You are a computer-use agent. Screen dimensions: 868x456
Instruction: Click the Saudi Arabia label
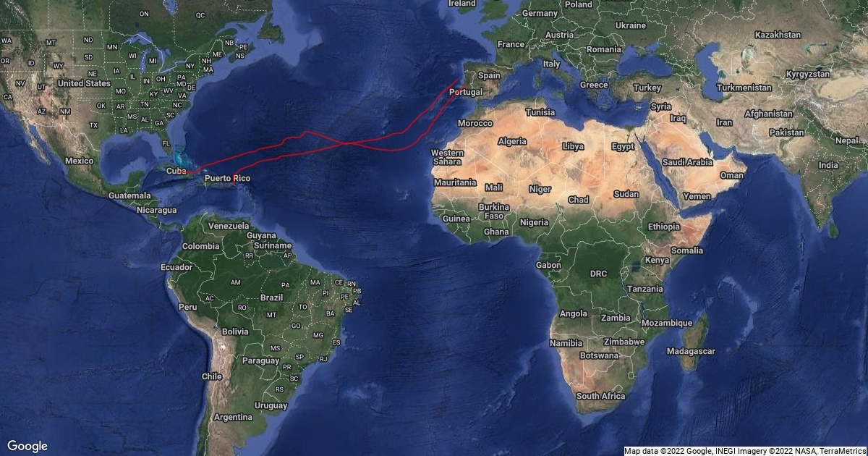(688, 163)
